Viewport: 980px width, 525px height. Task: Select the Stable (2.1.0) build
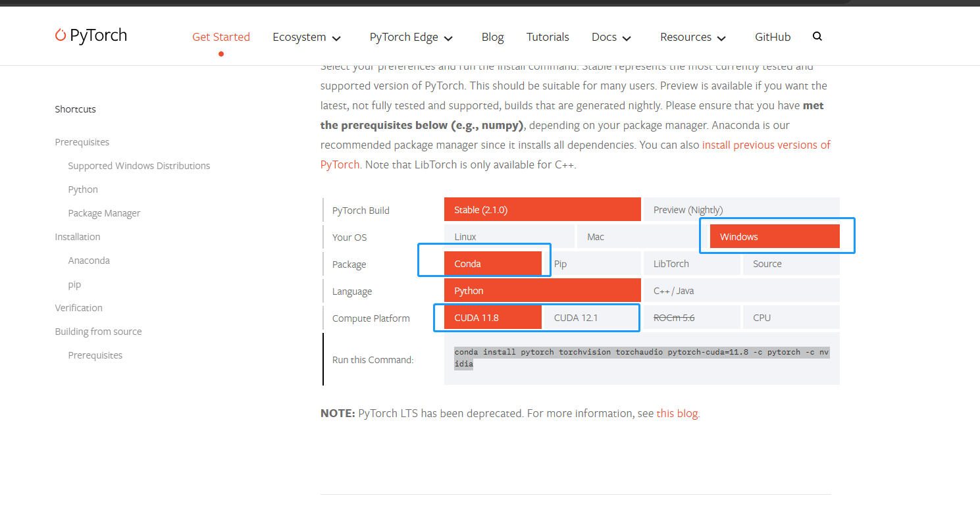click(542, 209)
